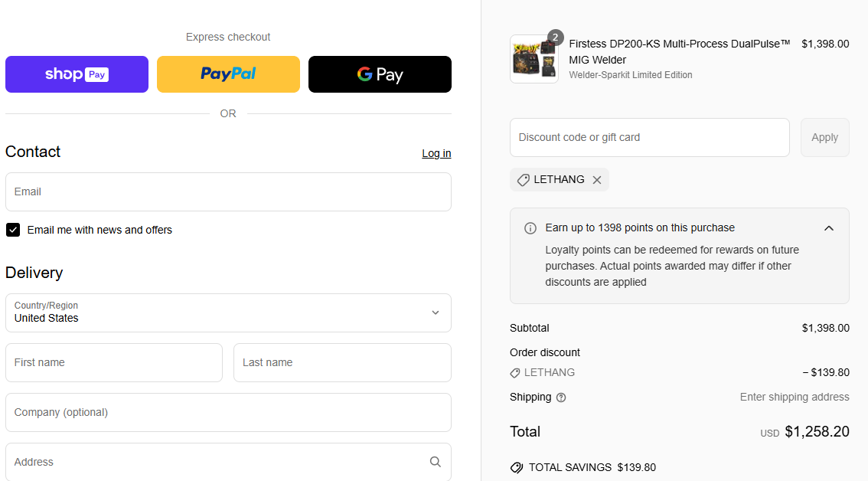Viewport: 868px width, 481px height.
Task: Collapse the loyalty points information panel
Action: pyautogui.click(x=828, y=228)
